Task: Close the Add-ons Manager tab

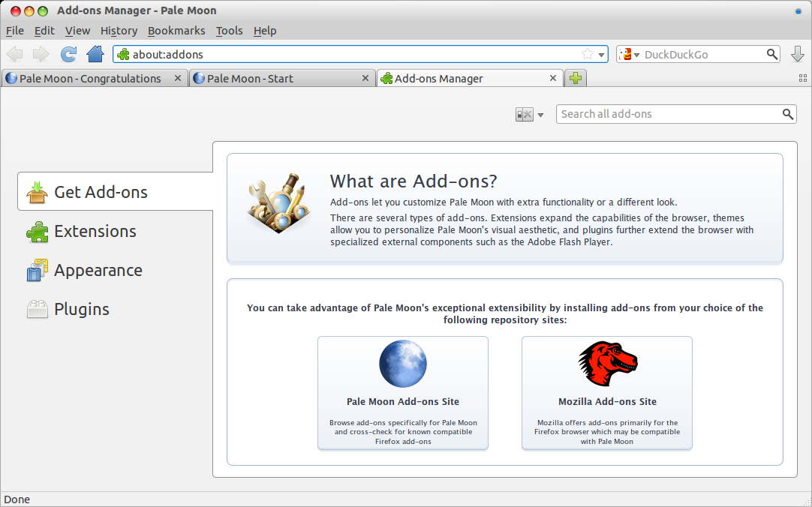Action: (552, 78)
